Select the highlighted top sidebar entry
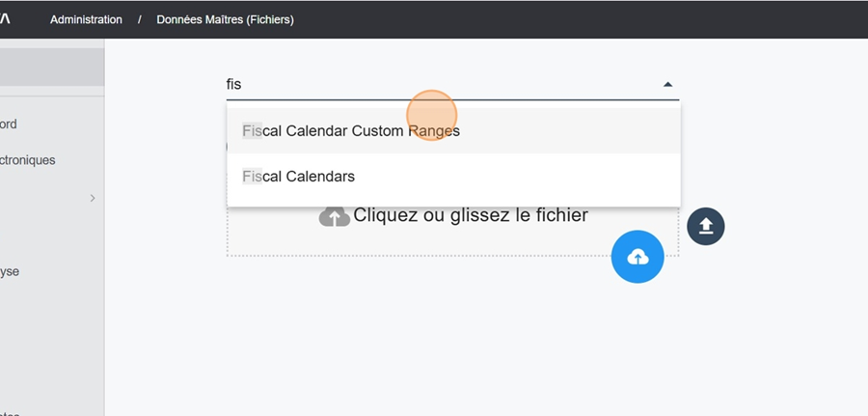 52,67
